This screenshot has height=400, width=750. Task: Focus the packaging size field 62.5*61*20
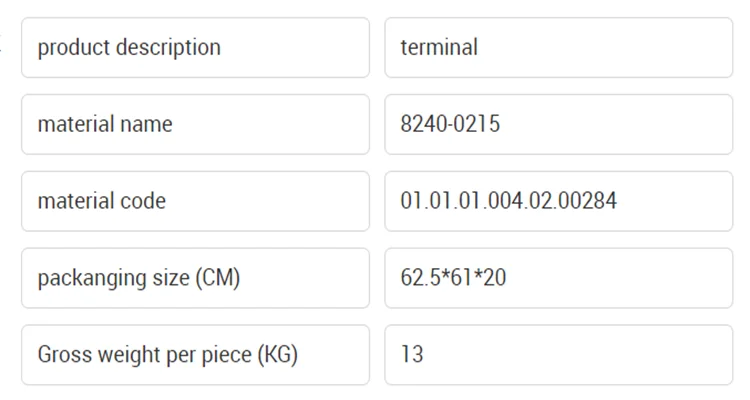pyautogui.click(x=558, y=278)
